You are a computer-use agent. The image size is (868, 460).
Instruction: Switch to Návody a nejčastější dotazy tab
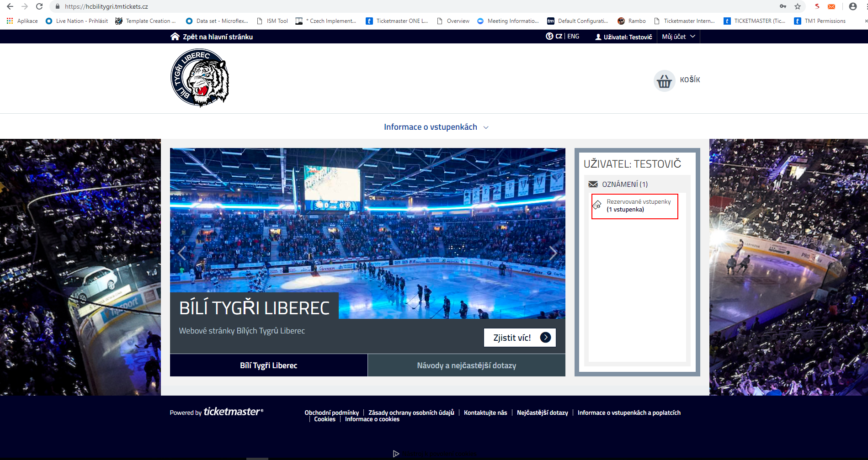tap(466, 365)
